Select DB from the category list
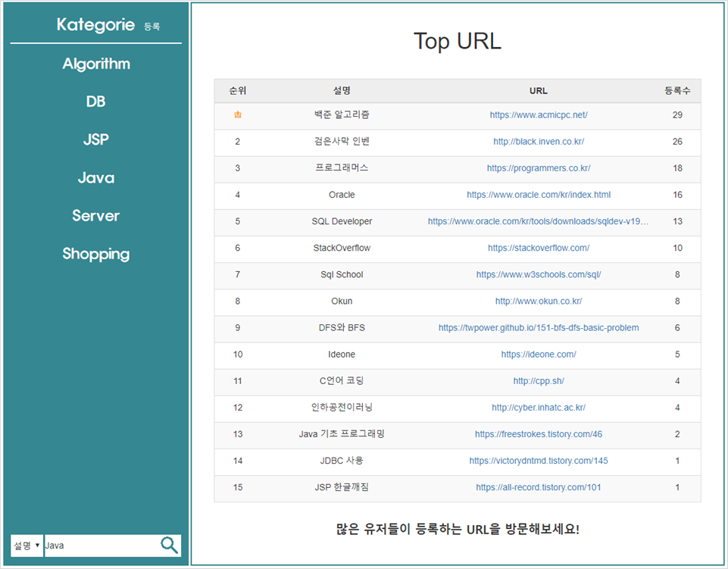The height and width of the screenshot is (569, 728). click(95, 102)
